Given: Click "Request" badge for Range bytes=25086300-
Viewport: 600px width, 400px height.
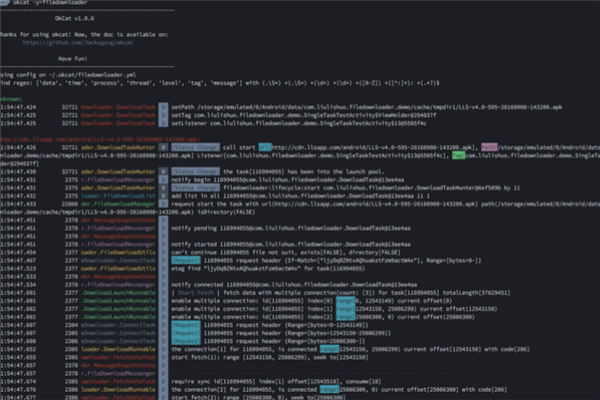Looking at the screenshot, I should point(185,342).
